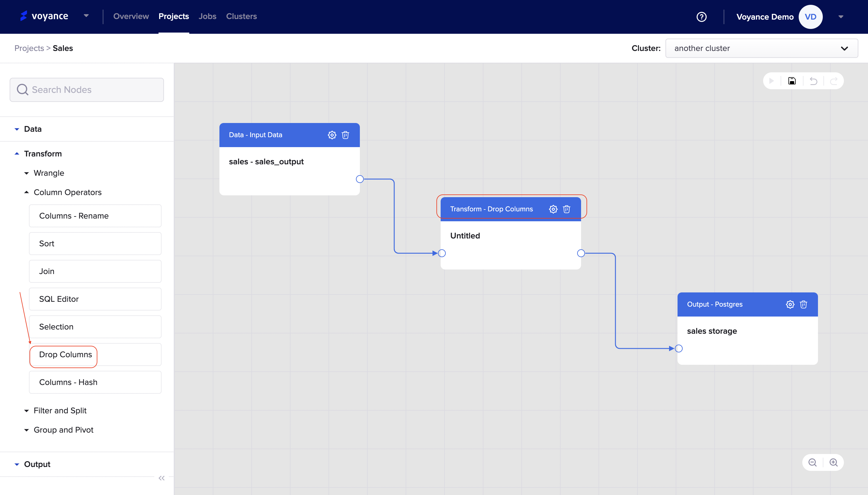Undo the last canvas action
Image resolution: width=868 pixels, height=495 pixels.
tap(813, 81)
